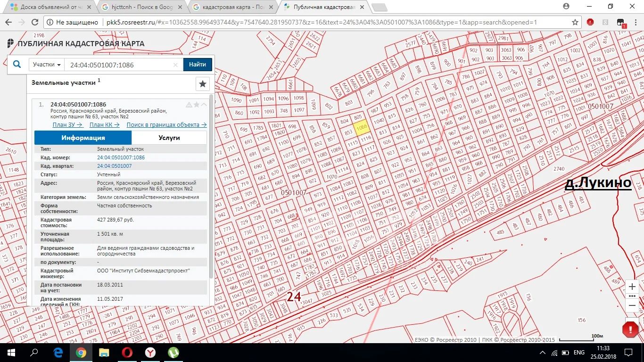Open the red adblock extension icon

click(x=590, y=22)
